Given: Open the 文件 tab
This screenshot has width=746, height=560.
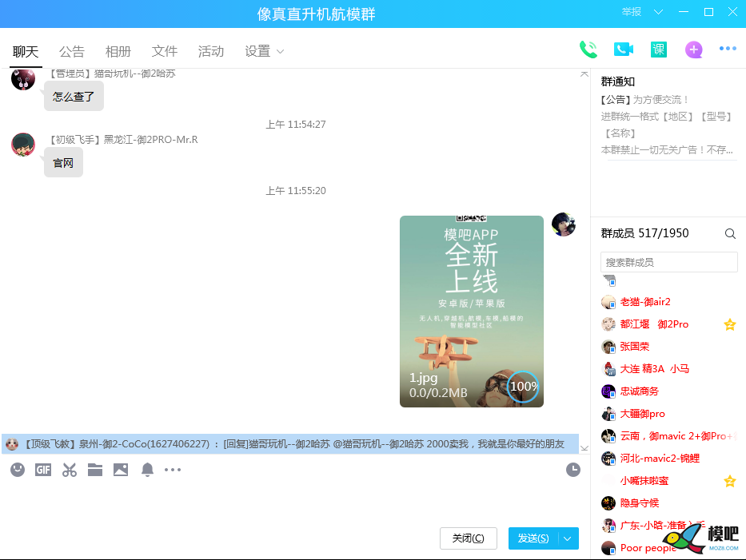Looking at the screenshot, I should [165, 51].
